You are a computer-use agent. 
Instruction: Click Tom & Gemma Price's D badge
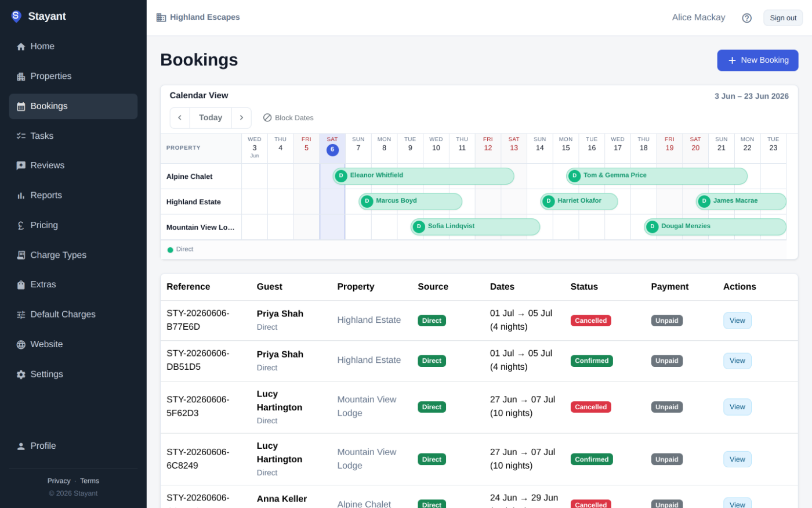[x=574, y=176]
